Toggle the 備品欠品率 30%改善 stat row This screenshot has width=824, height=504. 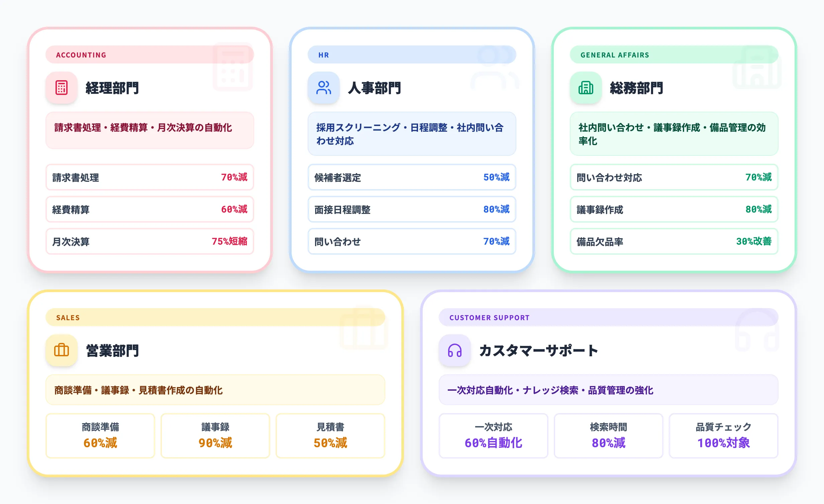[674, 241]
